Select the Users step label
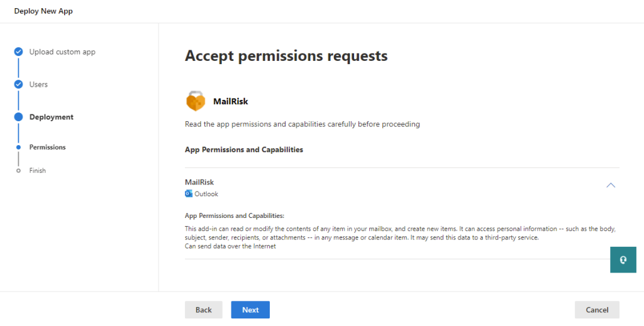Screen dimensions: 644x326 pos(38,84)
